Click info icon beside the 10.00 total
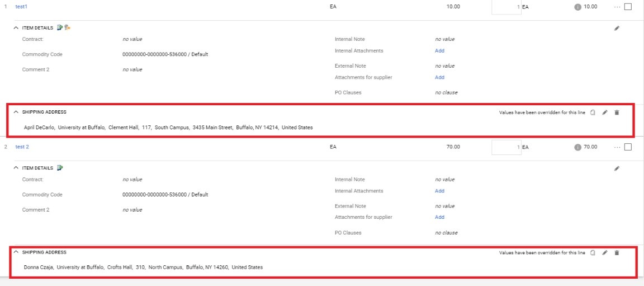Viewport: 644px width, 286px height. (577, 7)
